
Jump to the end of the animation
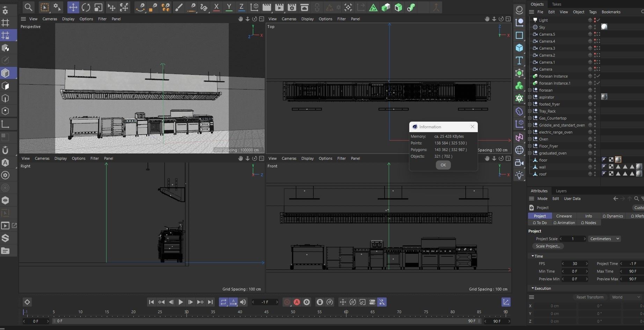pyautogui.click(x=210, y=302)
